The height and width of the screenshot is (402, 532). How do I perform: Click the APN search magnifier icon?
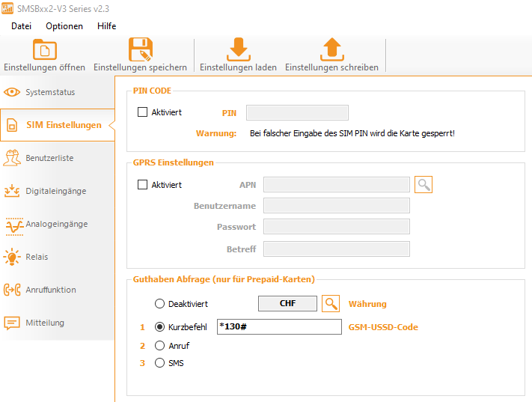(x=424, y=185)
